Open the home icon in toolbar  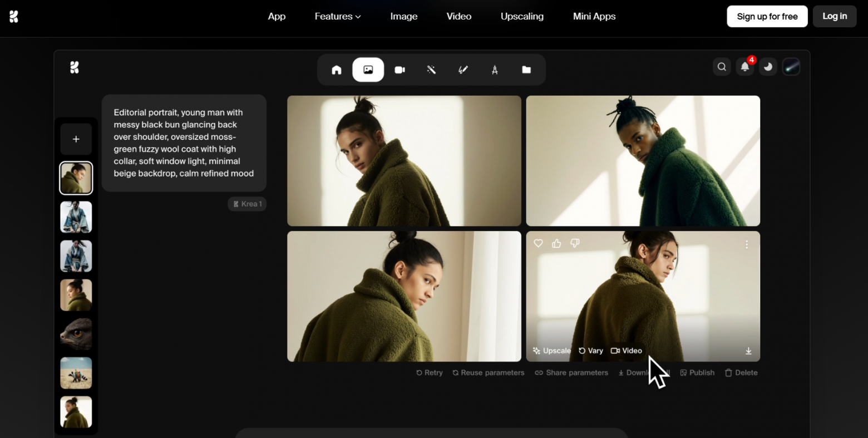(337, 70)
